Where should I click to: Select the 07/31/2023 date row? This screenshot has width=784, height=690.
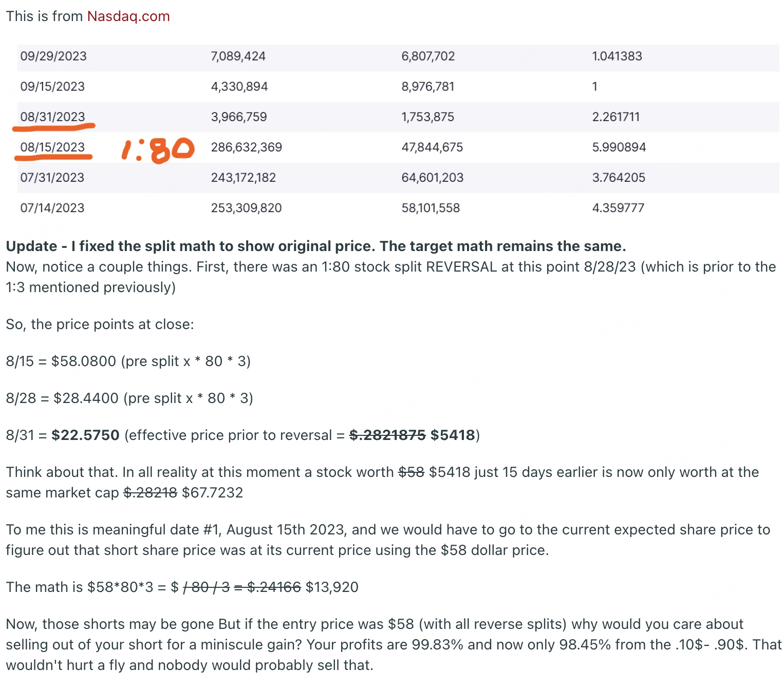[398, 178]
